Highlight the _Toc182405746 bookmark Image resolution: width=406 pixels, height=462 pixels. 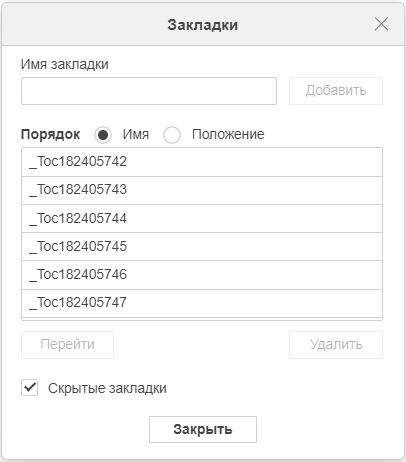202,275
